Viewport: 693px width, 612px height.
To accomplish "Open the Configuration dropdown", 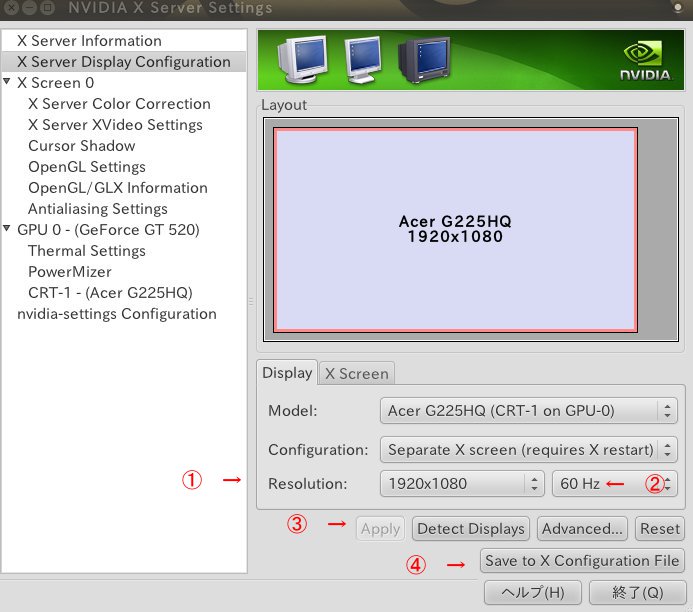I will (529, 450).
